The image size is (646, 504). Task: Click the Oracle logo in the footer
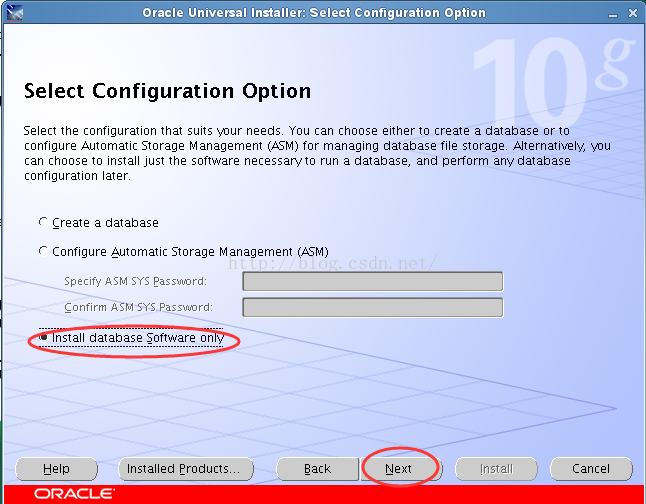pyautogui.click(x=74, y=493)
